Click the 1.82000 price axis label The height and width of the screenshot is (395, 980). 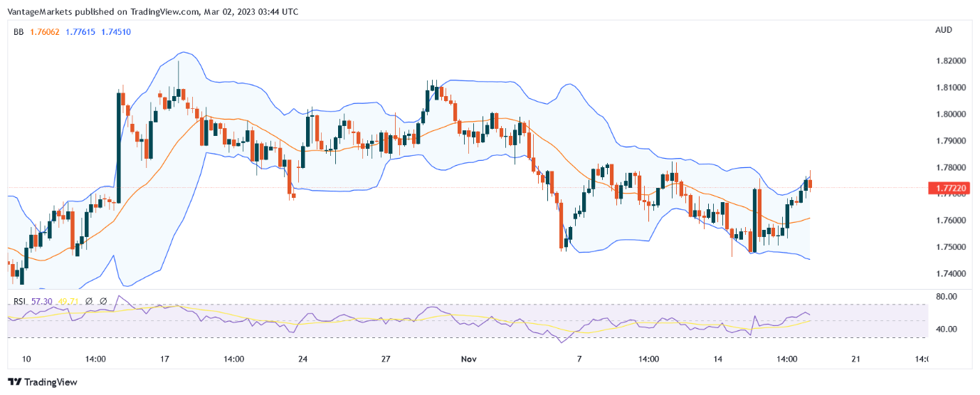(x=951, y=61)
